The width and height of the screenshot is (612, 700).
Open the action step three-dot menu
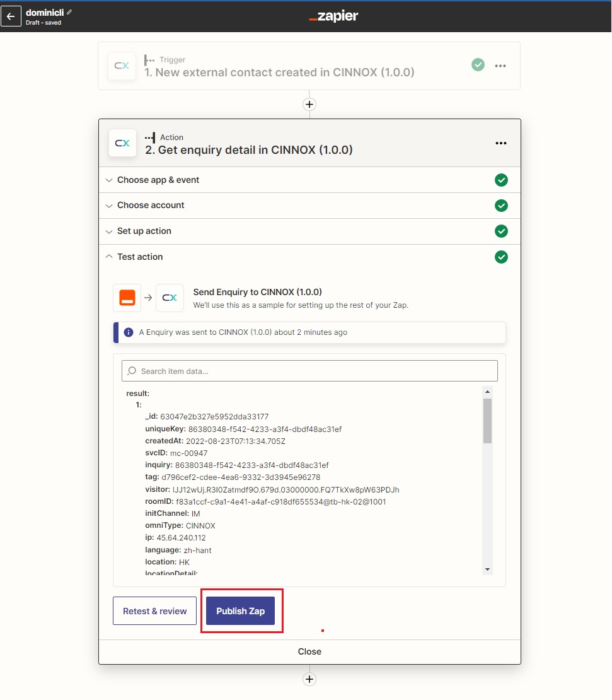pyautogui.click(x=501, y=143)
